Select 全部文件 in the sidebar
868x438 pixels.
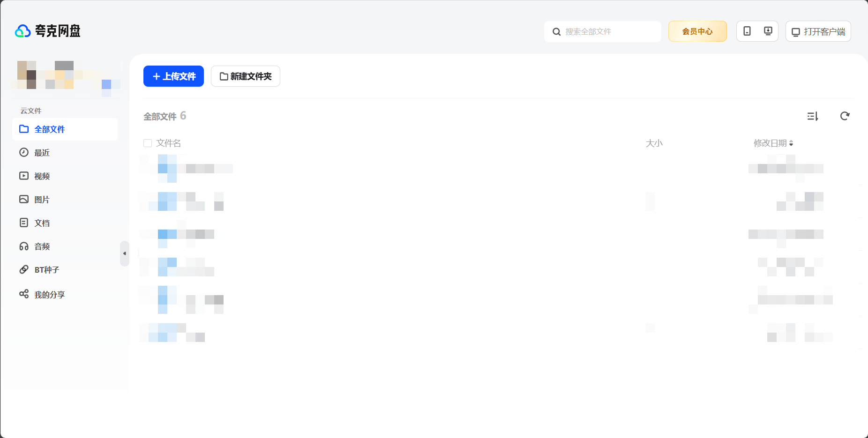point(49,129)
